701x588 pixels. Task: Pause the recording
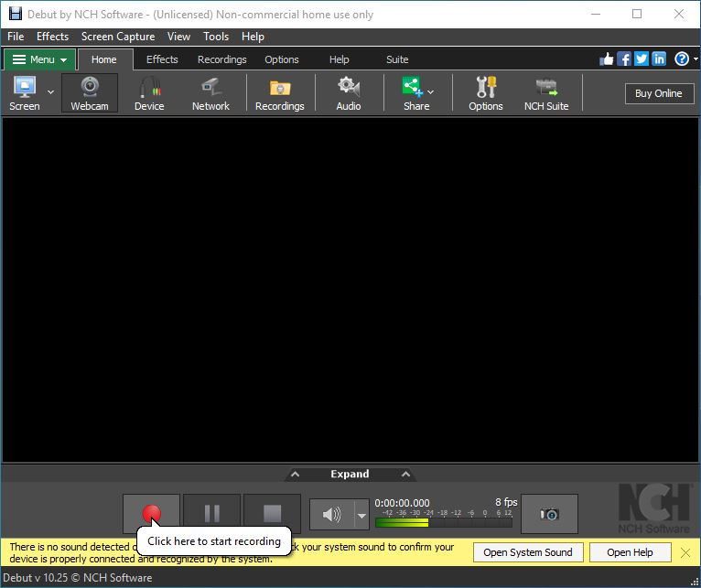coord(212,513)
